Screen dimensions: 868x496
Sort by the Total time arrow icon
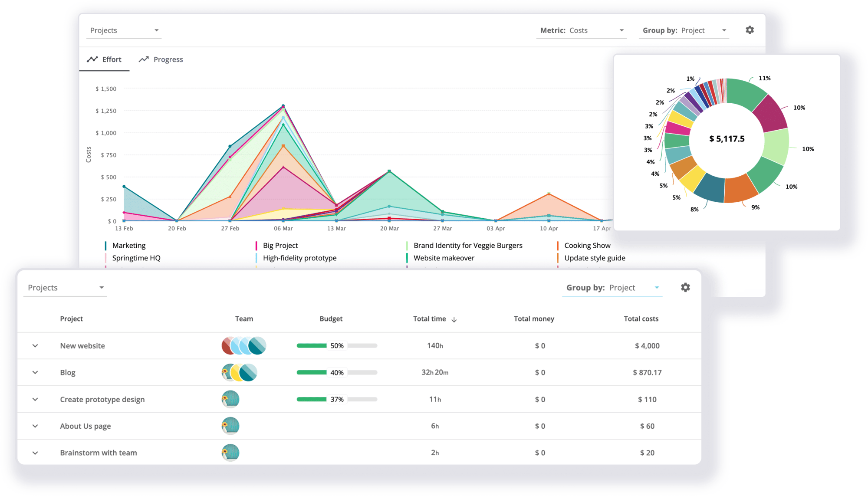point(454,319)
